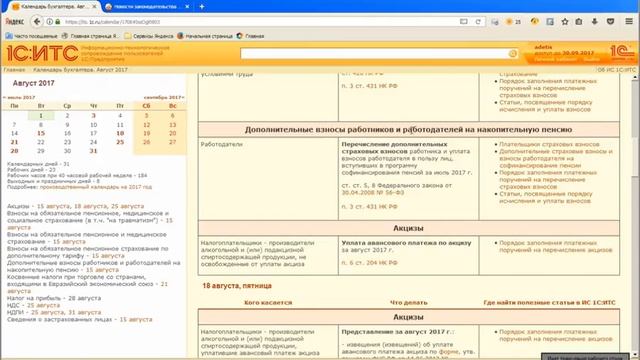Open the Главная bookmark in bookmarks bar
640x360 pixels.
click(251, 36)
